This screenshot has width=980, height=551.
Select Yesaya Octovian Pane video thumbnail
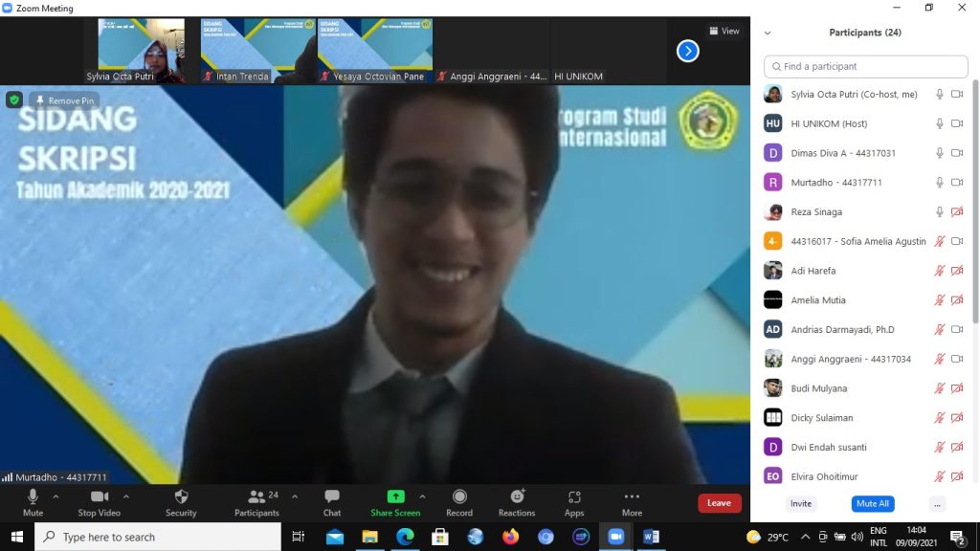click(375, 51)
